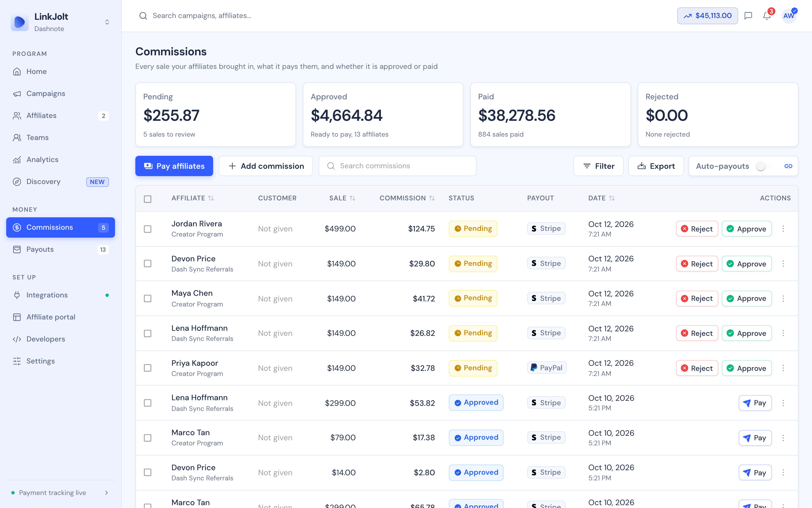Screen dimensions: 812x508
Task: Pay Devon Price's $2.80 commission
Action: point(755,473)
